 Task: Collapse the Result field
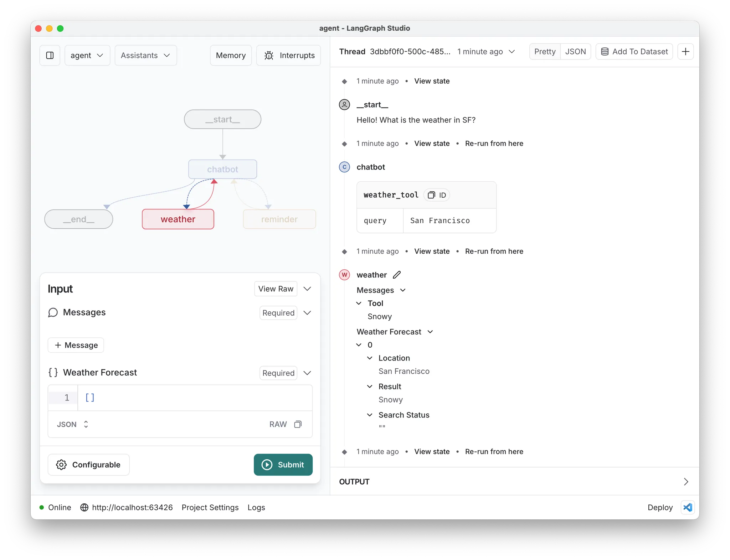370,387
